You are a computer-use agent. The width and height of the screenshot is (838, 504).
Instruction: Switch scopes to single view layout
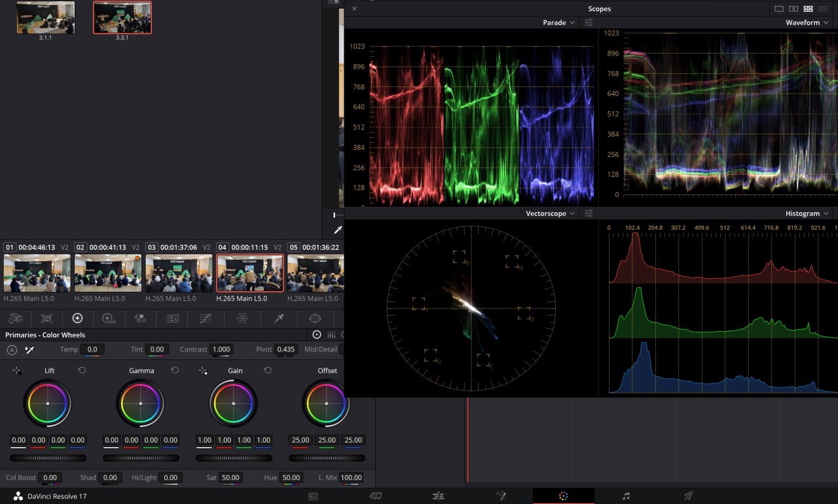click(x=778, y=9)
